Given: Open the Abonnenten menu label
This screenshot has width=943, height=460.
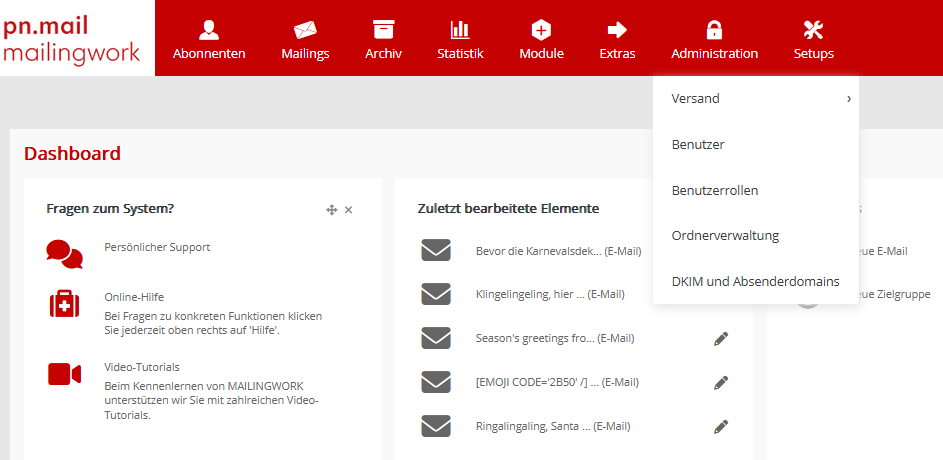Looking at the screenshot, I should 209,54.
